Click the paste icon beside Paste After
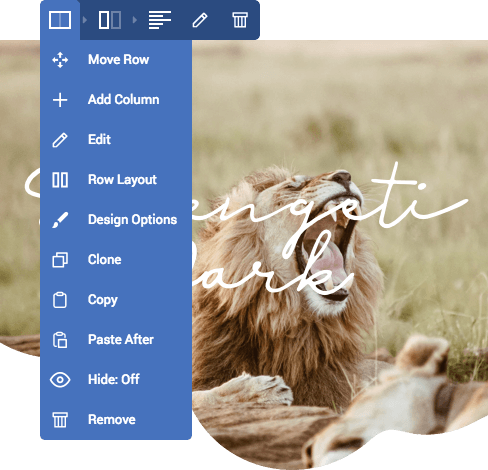 (60, 340)
